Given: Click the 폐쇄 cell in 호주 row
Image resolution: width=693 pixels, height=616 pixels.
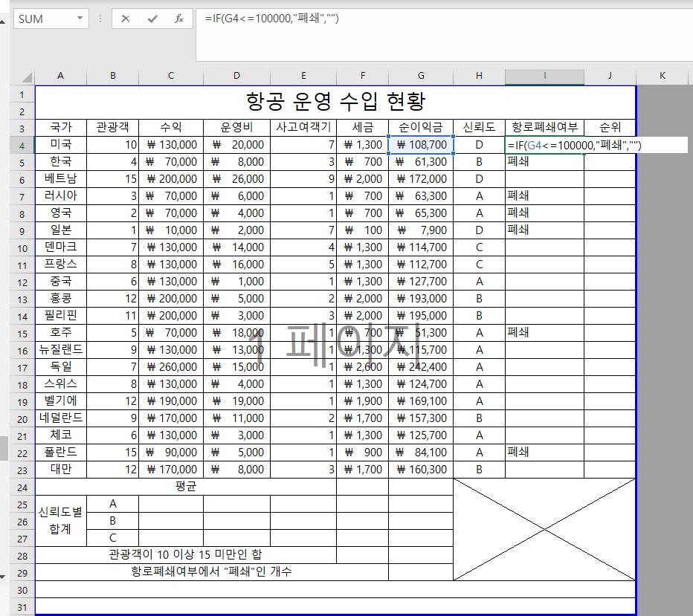Looking at the screenshot, I should pos(544,332).
